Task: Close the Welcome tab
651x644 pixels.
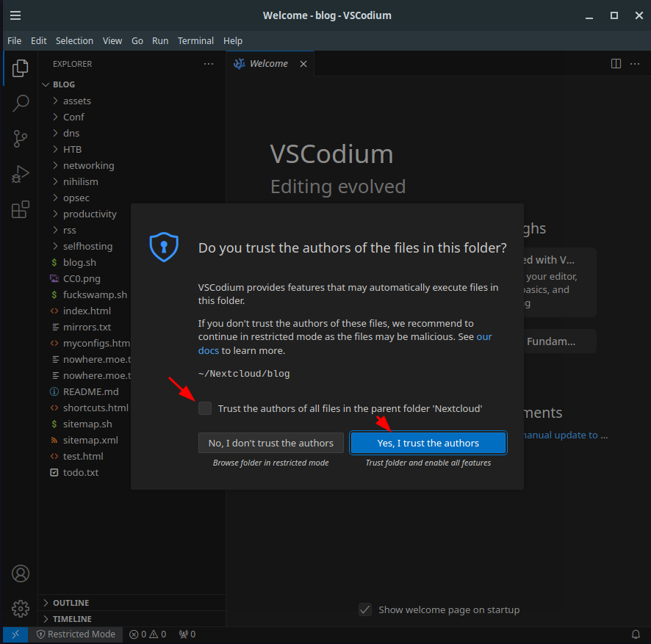Action: click(x=303, y=64)
